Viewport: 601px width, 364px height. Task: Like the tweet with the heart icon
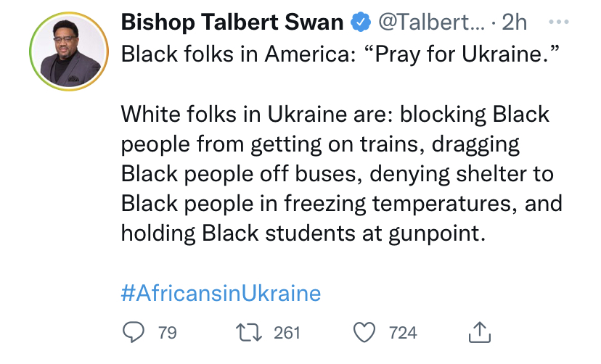[364, 332]
